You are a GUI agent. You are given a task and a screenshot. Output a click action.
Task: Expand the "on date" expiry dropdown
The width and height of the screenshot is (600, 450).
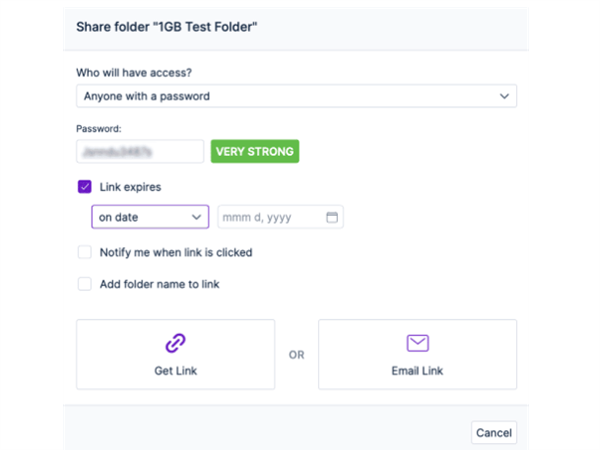coord(149,217)
